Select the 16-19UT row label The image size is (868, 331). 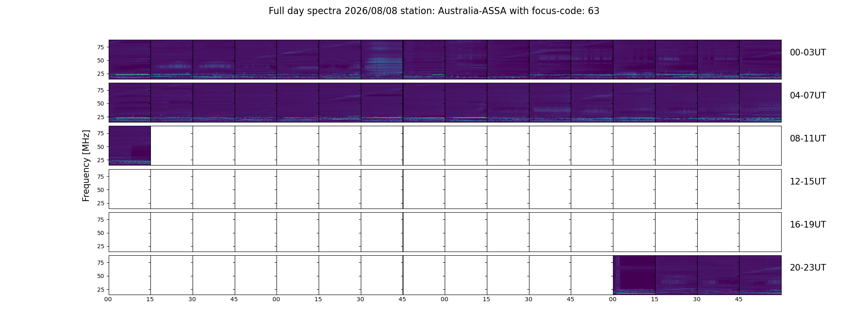point(808,225)
